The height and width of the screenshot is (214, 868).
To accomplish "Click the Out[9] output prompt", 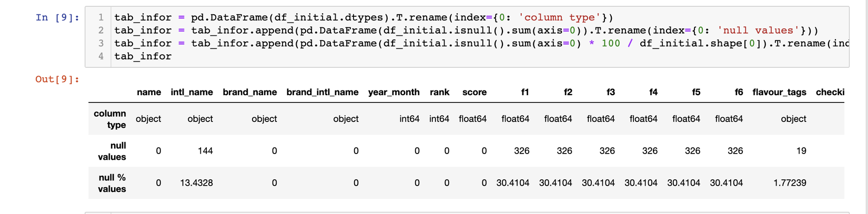I will click(x=57, y=79).
